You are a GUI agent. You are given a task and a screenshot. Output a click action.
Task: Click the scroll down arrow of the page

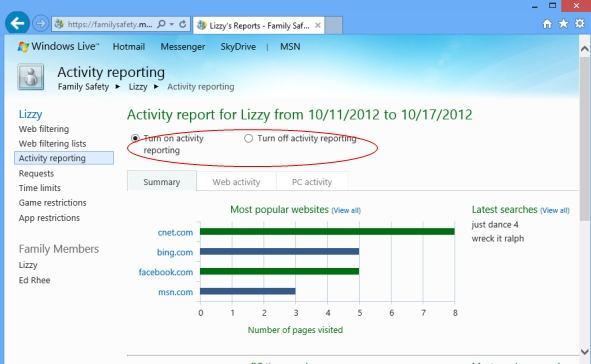585,351
